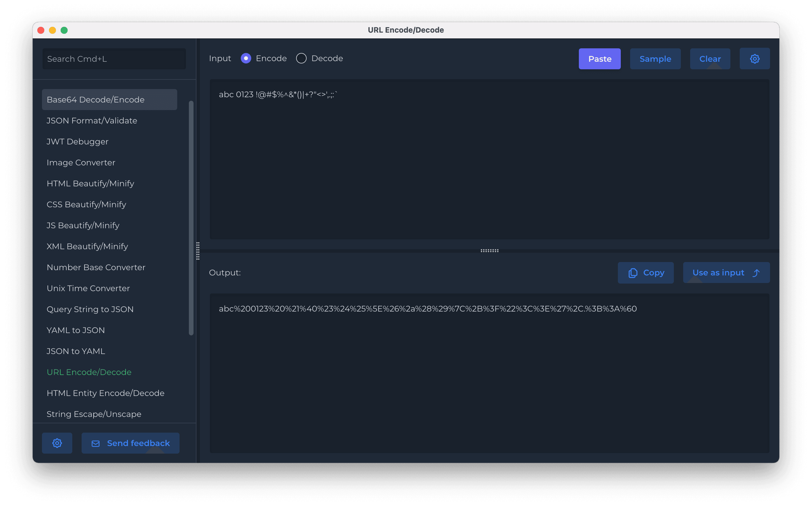Load a Sample input string
This screenshot has width=812, height=506.
click(655, 59)
